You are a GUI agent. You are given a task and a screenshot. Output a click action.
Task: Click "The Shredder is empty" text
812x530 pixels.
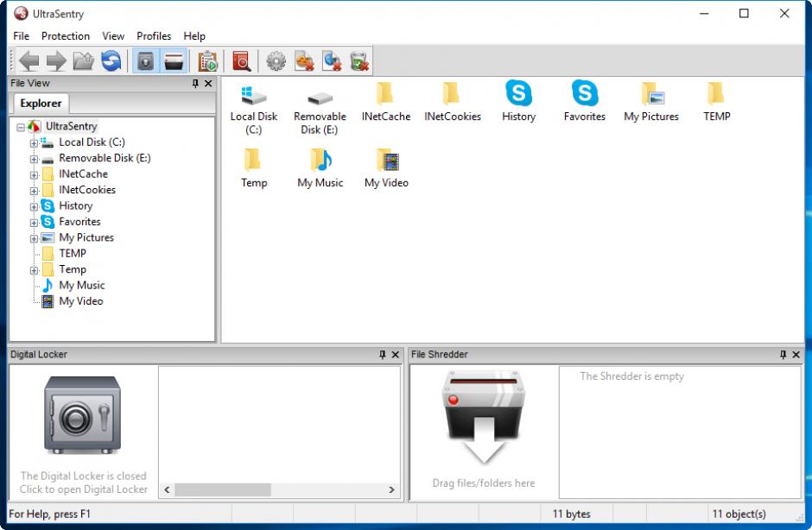[x=631, y=376]
